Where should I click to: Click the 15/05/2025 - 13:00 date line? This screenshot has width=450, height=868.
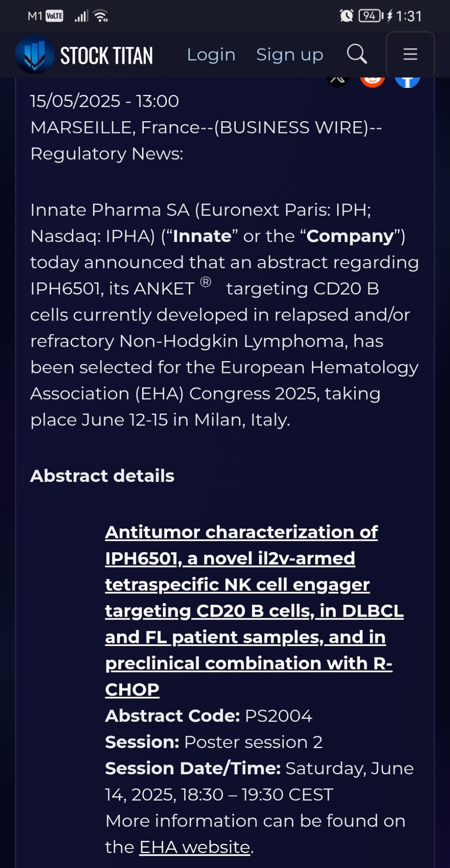click(x=104, y=101)
